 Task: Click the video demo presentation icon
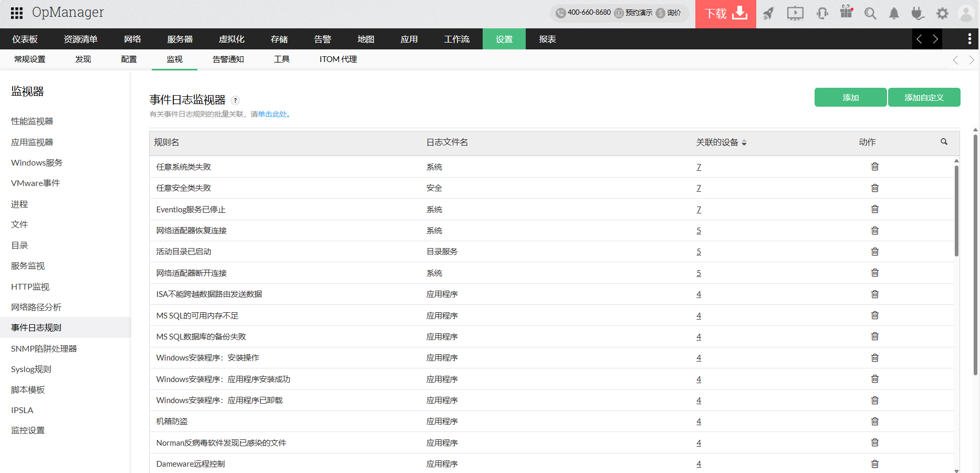click(x=795, y=13)
